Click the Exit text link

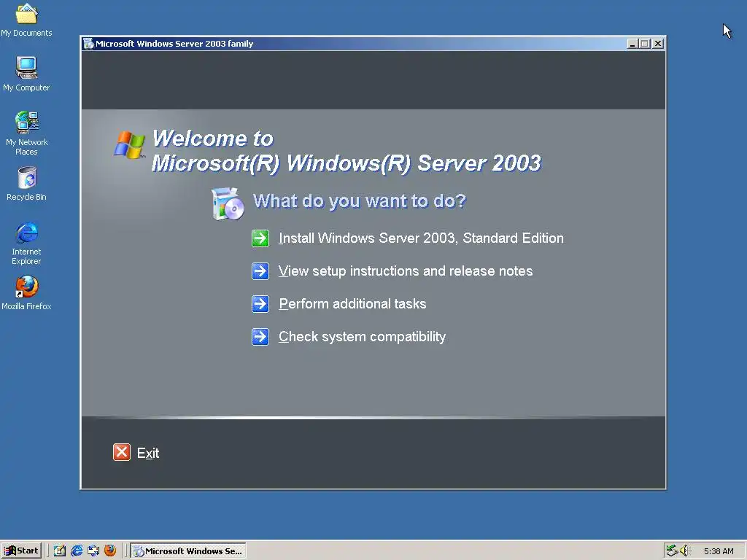[x=148, y=453]
